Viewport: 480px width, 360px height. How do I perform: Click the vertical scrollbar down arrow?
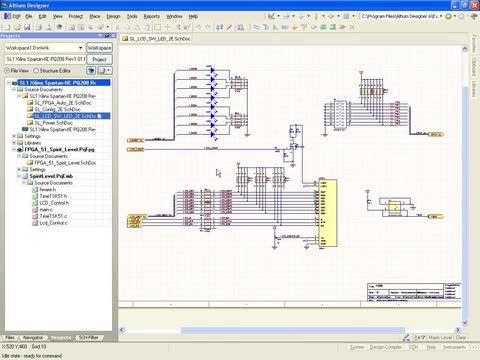(x=465, y=323)
